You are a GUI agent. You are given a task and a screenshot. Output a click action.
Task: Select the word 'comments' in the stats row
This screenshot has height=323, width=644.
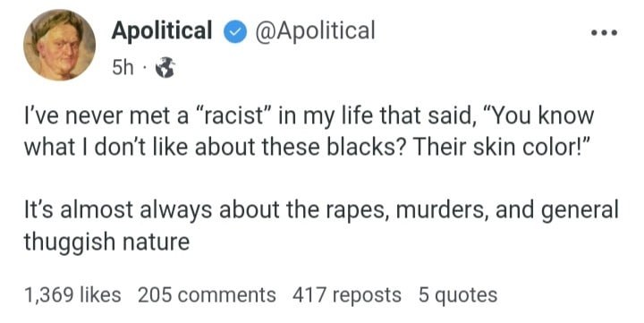tap(225, 295)
